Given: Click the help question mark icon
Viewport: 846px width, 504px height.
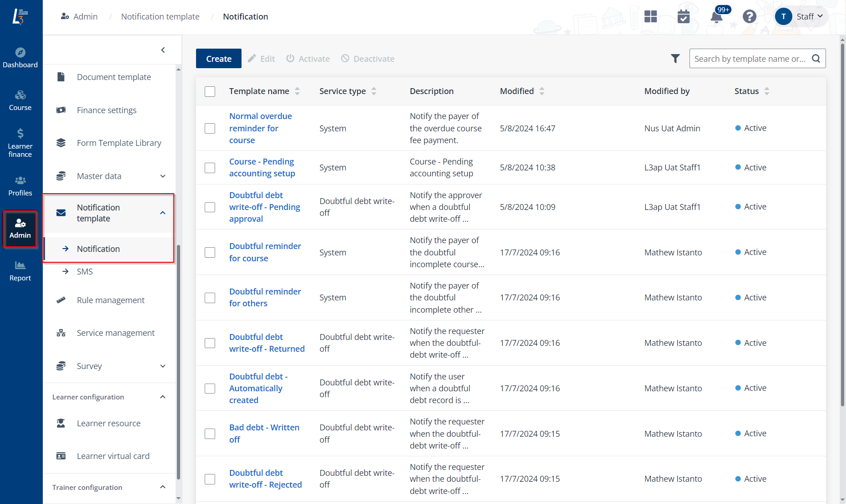Looking at the screenshot, I should click(749, 17).
